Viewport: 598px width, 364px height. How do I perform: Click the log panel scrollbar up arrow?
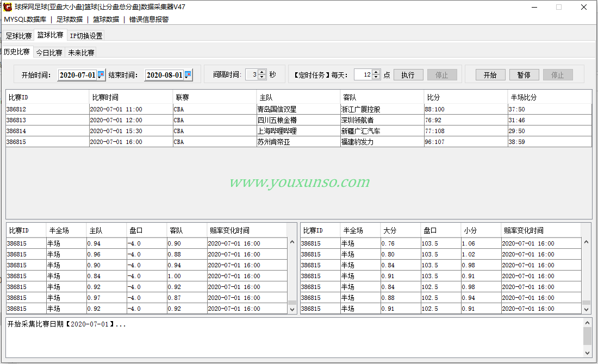click(x=587, y=323)
